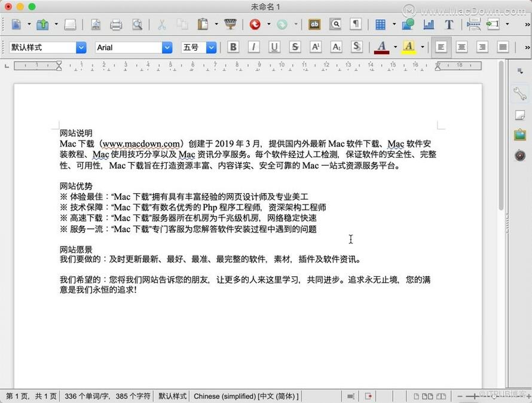Center the paragraph horizontally
The width and height of the screenshot is (532, 403).
click(x=461, y=47)
